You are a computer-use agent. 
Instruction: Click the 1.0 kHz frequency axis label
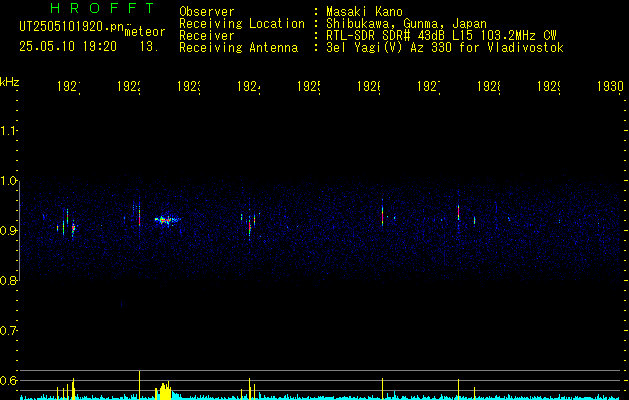click(x=8, y=181)
